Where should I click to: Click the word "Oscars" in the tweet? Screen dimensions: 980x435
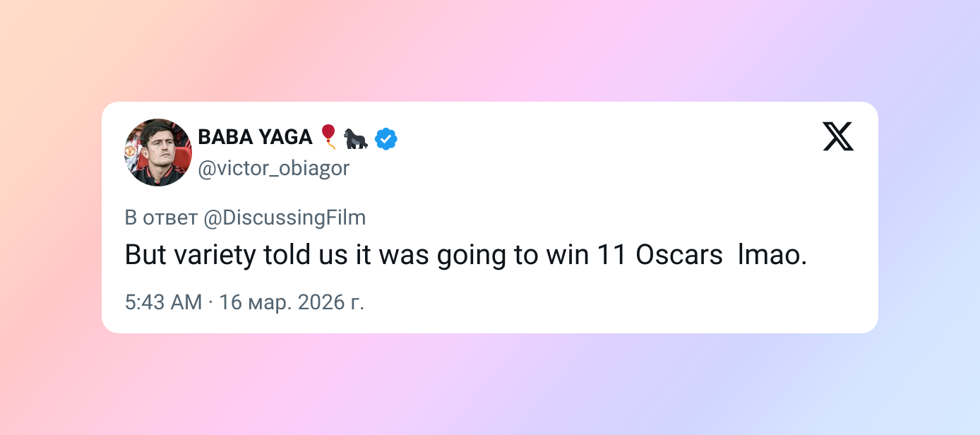tap(679, 255)
